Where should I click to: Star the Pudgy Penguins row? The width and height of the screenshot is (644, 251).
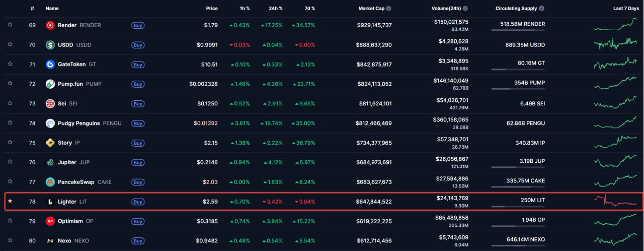click(x=10, y=123)
